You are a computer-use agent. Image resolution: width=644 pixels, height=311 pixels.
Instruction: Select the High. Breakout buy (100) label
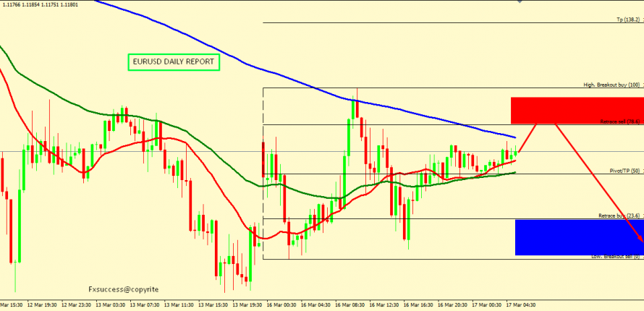tap(611, 85)
